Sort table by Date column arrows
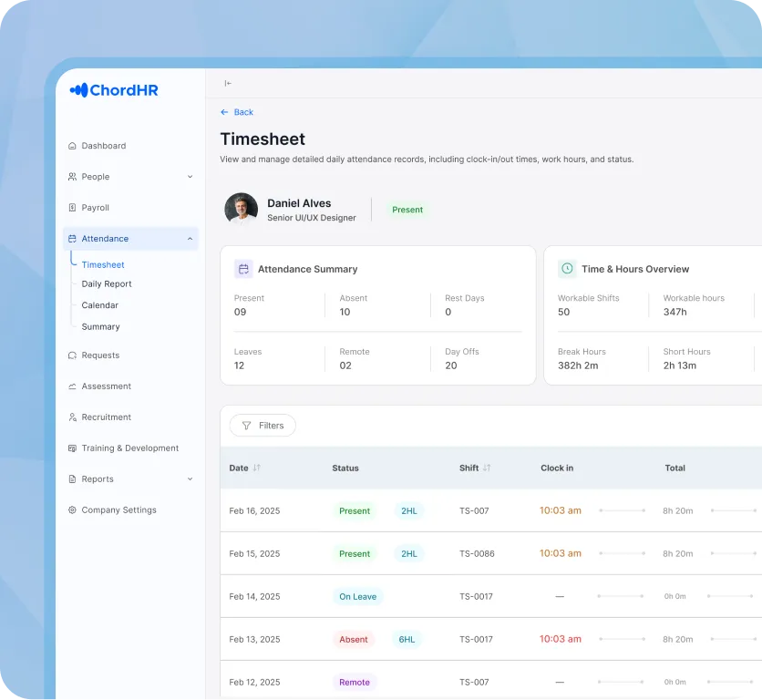The height and width of the screenshot is (700, 762). tap(257, 468)
